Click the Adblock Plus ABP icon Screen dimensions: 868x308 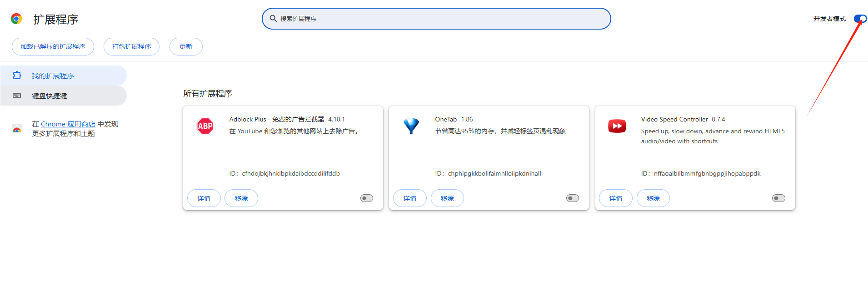[x=205, y=126]
